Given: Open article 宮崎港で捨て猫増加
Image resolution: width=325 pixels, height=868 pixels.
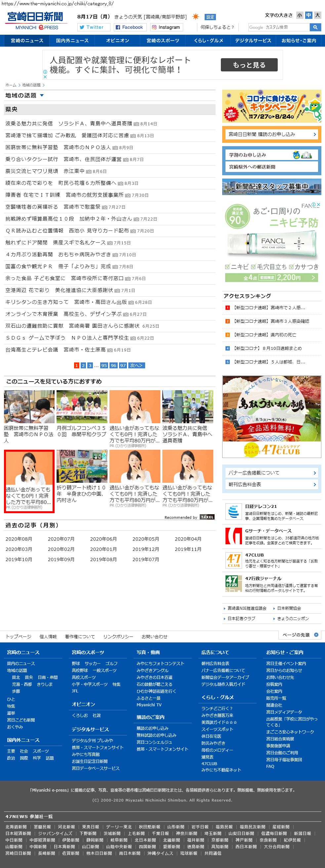Looking at the screenshot, I should (x=67, y=136).
